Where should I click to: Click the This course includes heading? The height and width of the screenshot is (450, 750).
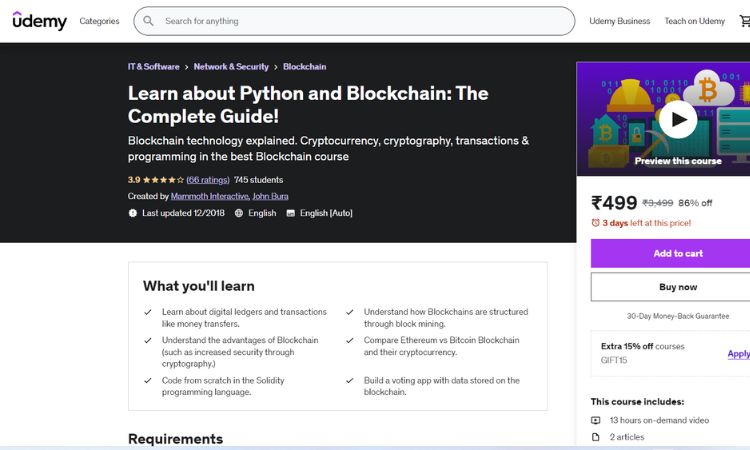[x=638, y=402]
